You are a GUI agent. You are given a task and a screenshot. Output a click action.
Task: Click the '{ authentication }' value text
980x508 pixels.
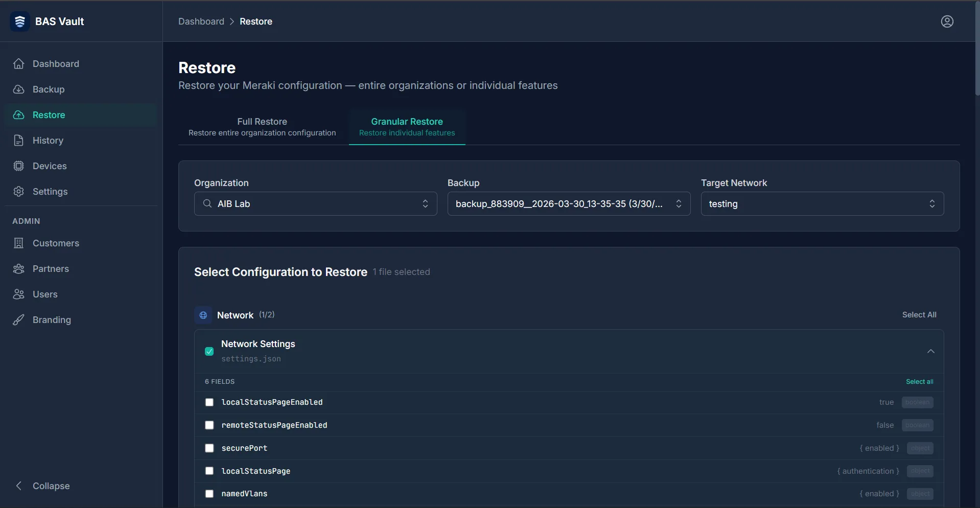pyautogui.click(x=868, y=471)
